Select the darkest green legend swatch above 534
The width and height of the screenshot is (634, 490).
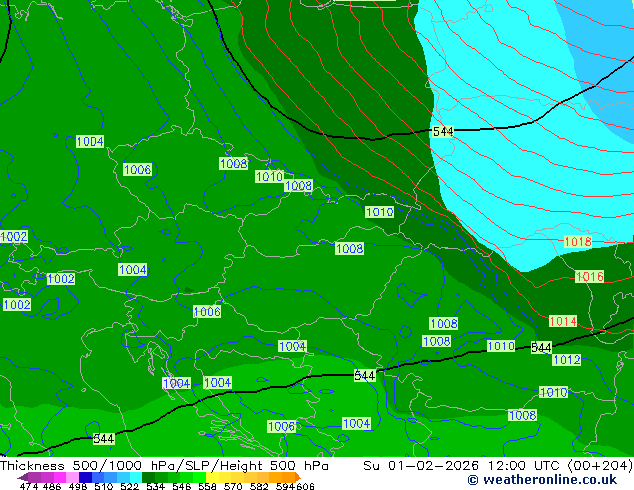point(148,477)
